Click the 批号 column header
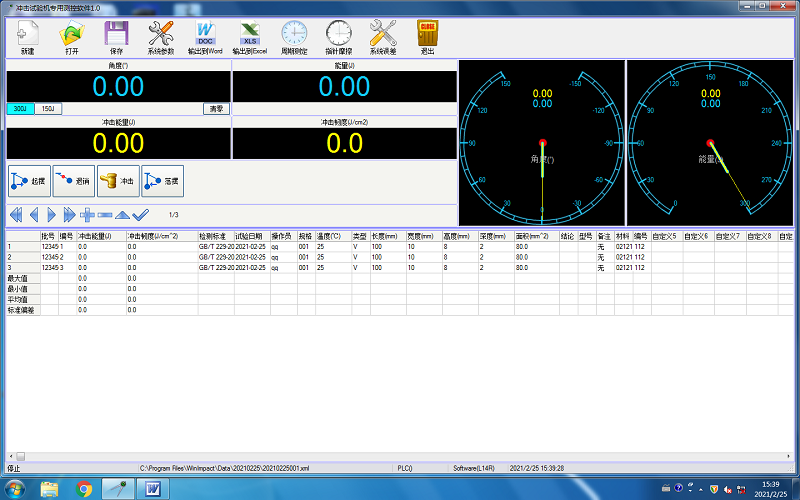800x500 pixels. (49, 236)
